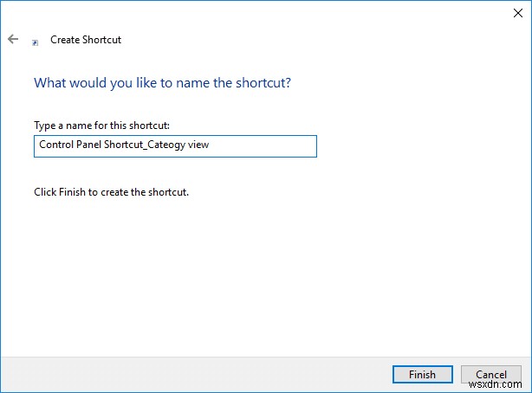532x393 pixels.
Task: Click the blank dialog area below the instruction text
Action: coord(260,277)
